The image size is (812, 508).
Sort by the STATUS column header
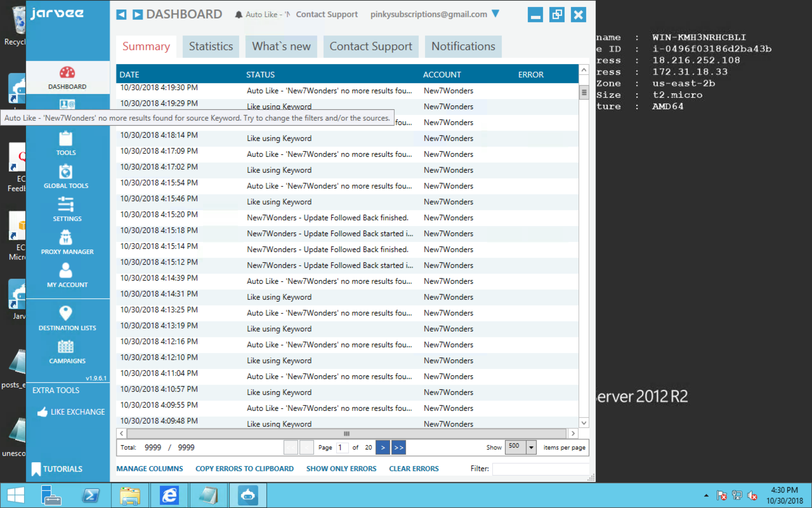tap(260, 75)
